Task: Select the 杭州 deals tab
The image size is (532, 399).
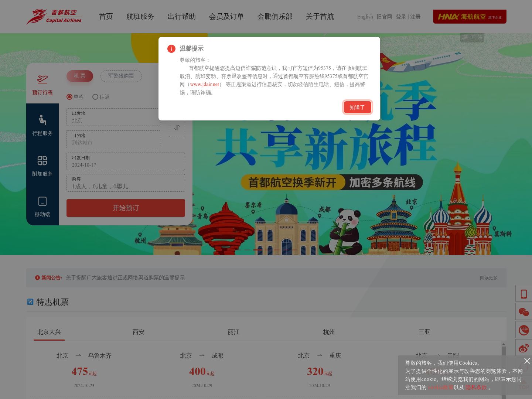Action: coord(329,332)
